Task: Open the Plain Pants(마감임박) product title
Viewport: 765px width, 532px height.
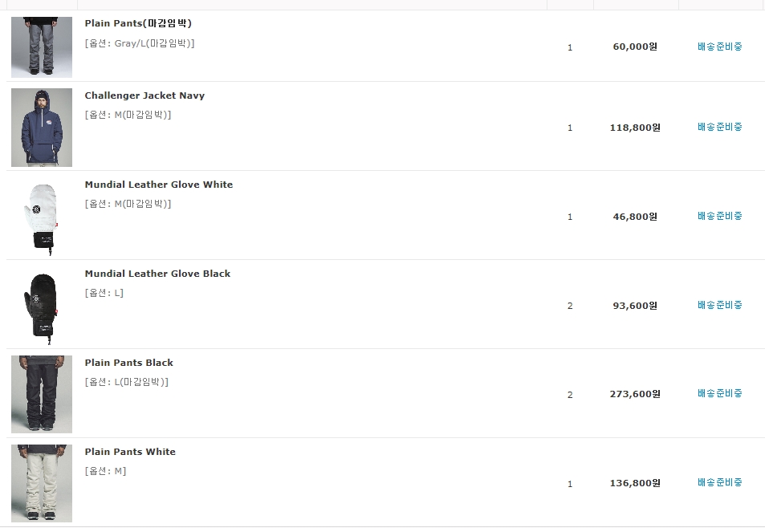Action: pos(138,23)
